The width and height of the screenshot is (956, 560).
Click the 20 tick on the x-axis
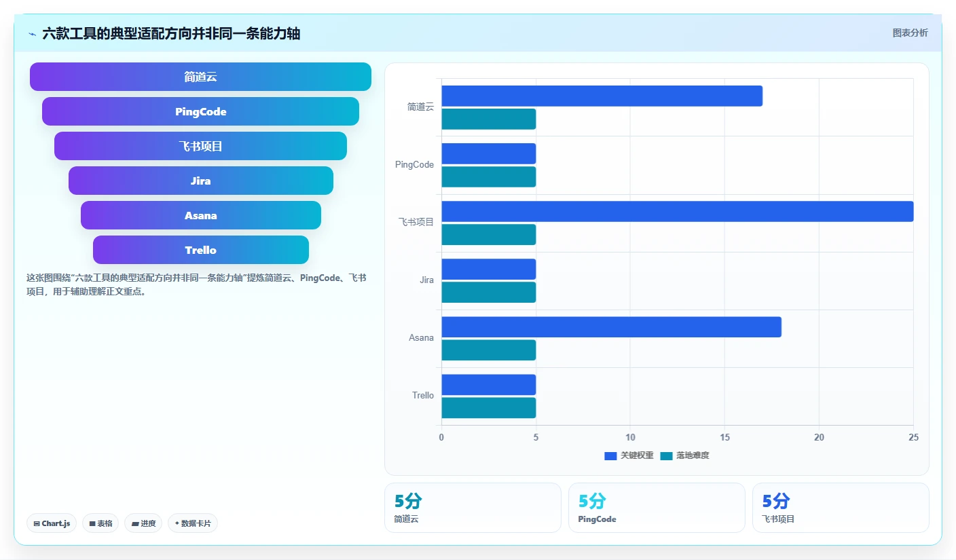tap(819, 437)
